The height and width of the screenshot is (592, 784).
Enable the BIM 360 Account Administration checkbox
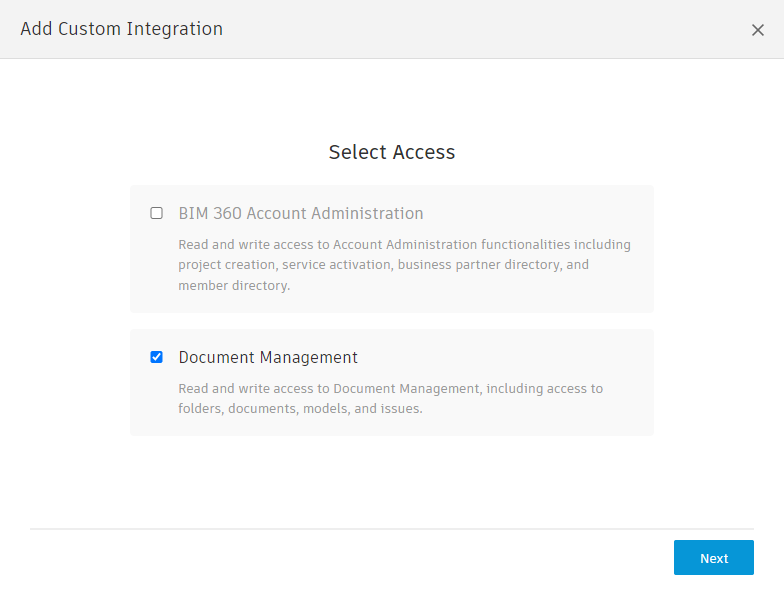pos(156,213)
